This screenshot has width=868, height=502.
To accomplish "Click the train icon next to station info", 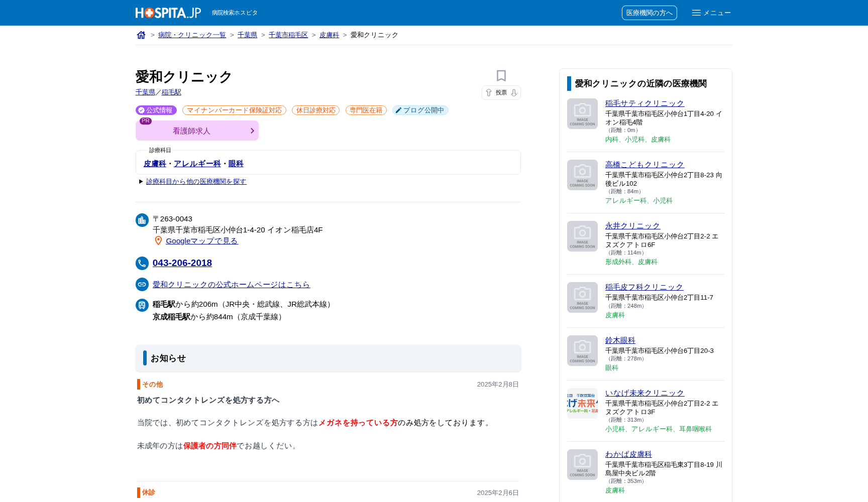I will click(x=142, y=305).
